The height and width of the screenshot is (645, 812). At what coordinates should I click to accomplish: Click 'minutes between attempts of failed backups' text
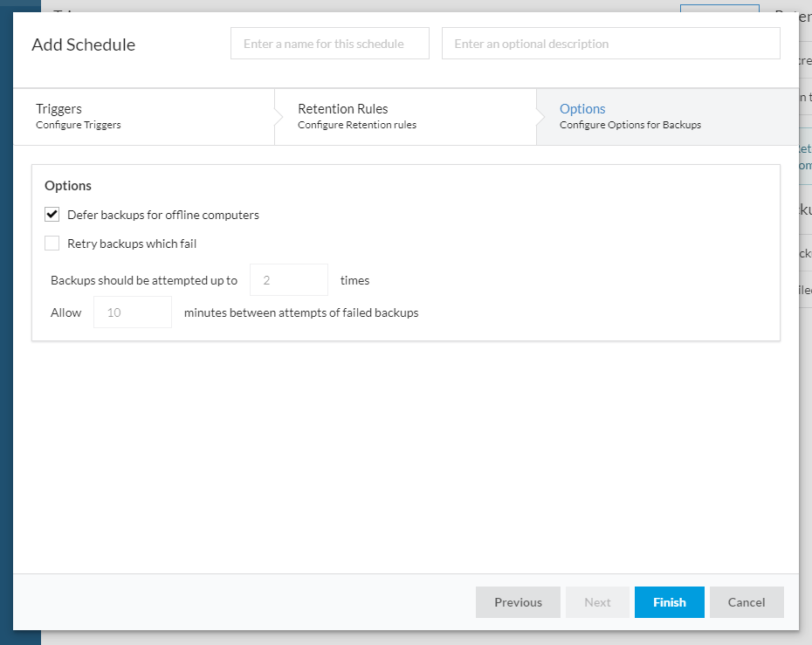pos(301,312)
